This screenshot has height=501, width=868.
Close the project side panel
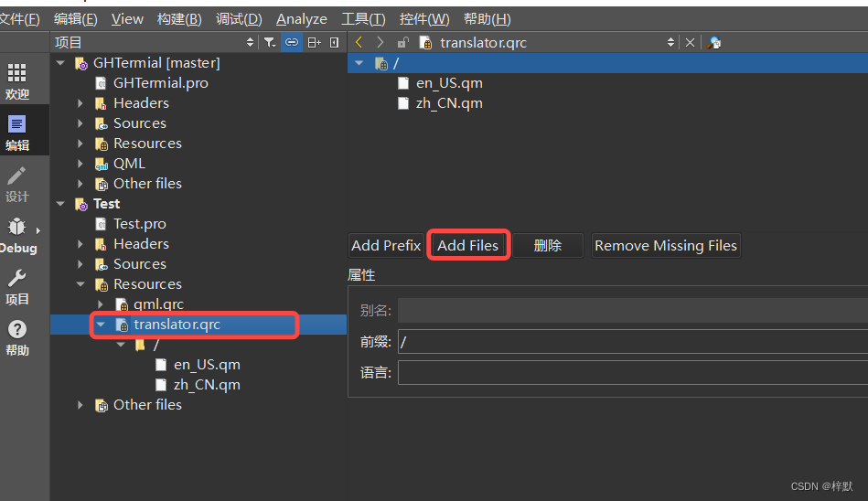335,43
